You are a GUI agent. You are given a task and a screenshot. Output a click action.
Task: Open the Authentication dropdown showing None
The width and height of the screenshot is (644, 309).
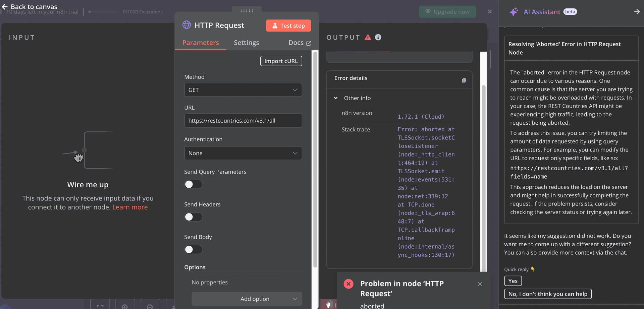243,153
